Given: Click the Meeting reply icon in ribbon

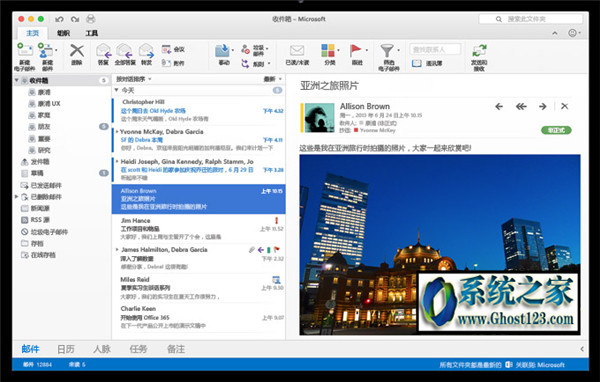Looking at the screenshot, I should (166, 49).
